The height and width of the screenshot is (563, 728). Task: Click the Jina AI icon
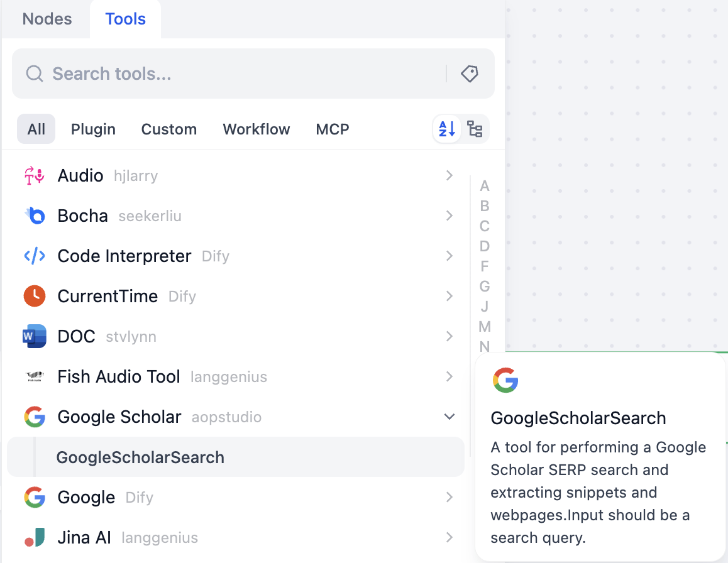tap(35, 538)
